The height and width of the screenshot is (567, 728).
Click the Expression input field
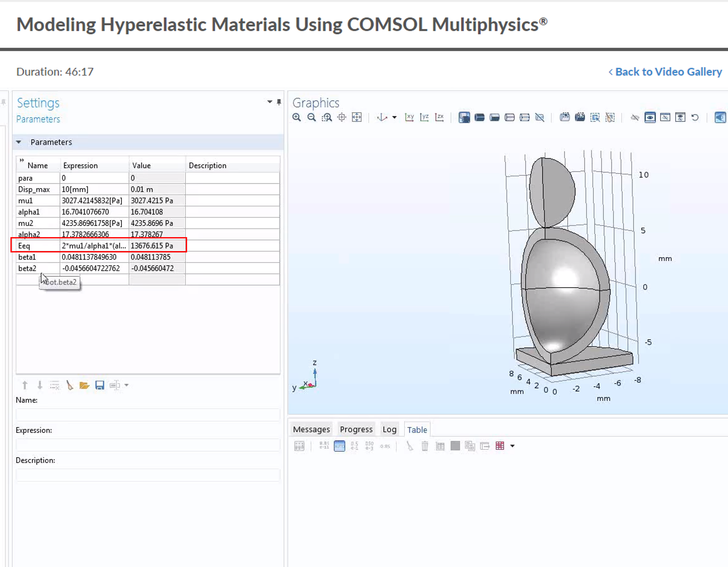tap(148, 445)
